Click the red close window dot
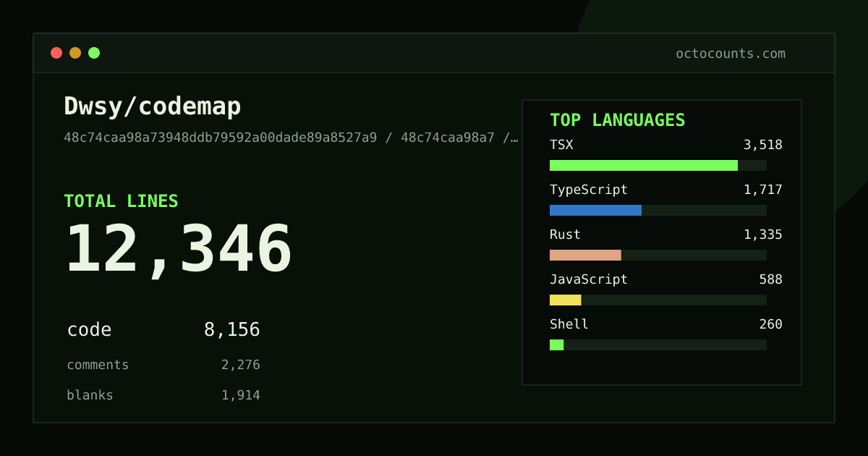The width and height of the screenshot is (868, 456). 56,53
